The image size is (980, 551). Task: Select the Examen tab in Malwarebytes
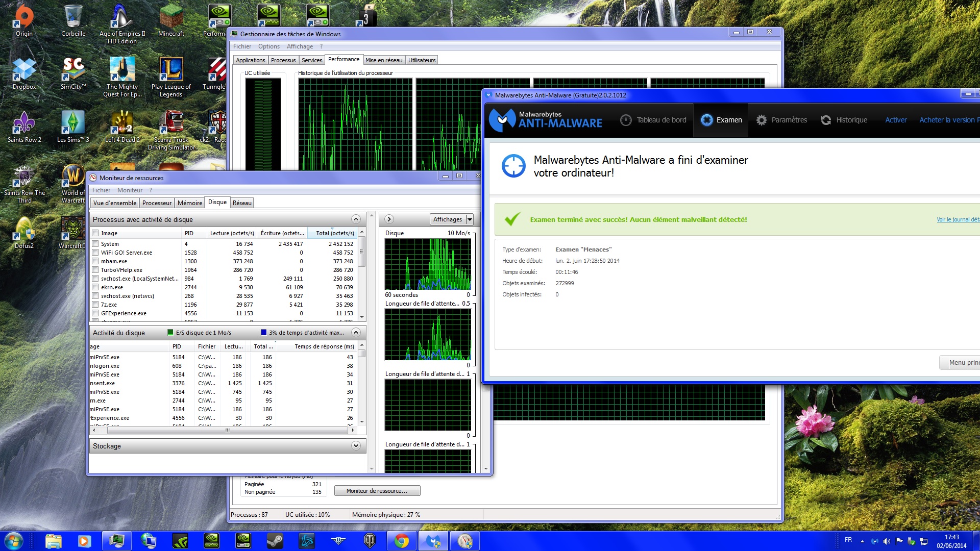[x=721, y=120]
